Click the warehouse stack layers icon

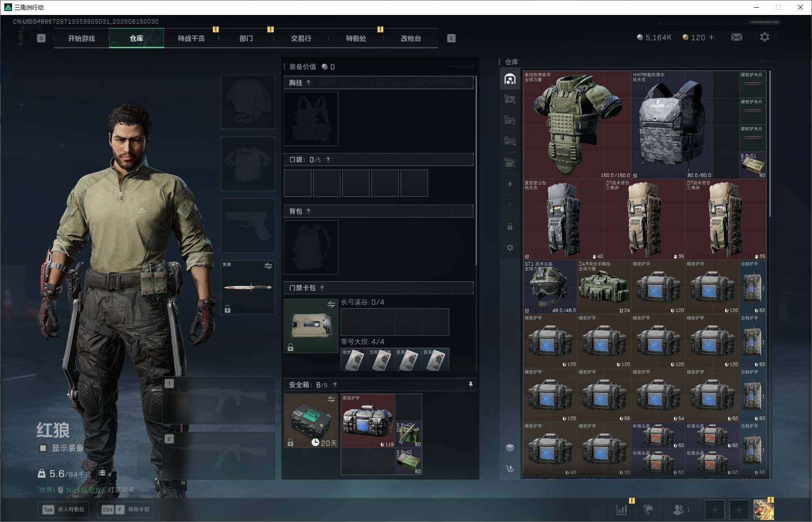[x=510, y=447]
